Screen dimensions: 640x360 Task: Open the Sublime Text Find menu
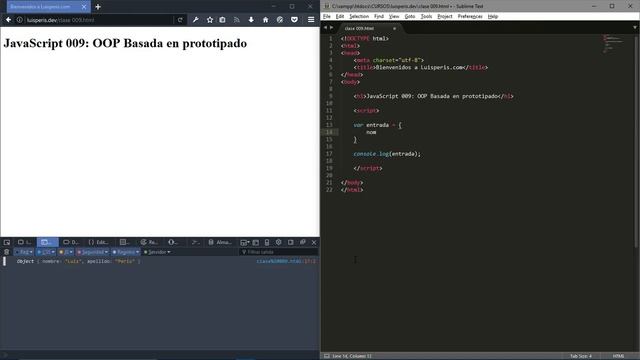point(379,16)
